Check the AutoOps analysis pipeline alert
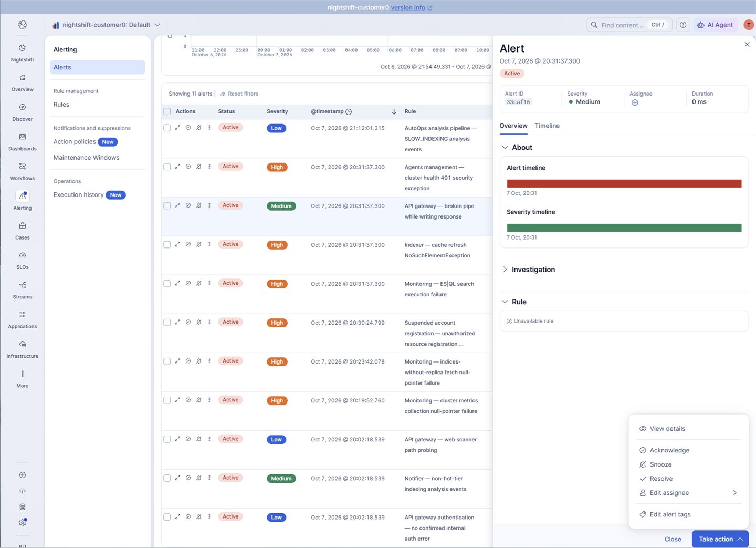Viewport: 756px width, 548px height. click(167, 128)
